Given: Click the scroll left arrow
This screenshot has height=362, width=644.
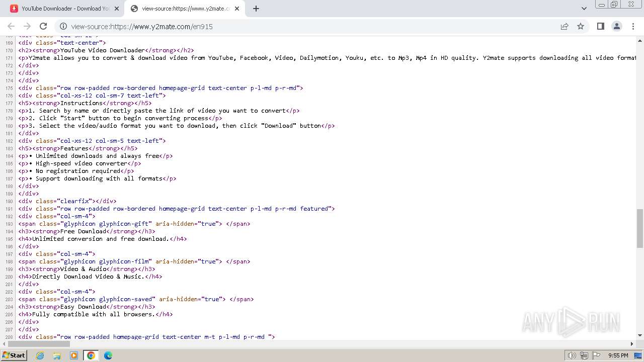Looking at the screenshot, I should tap(4, 344).
